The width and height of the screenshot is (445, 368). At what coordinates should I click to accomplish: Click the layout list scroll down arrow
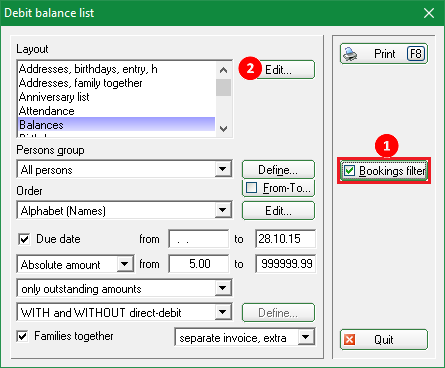(x=224, y=128)
